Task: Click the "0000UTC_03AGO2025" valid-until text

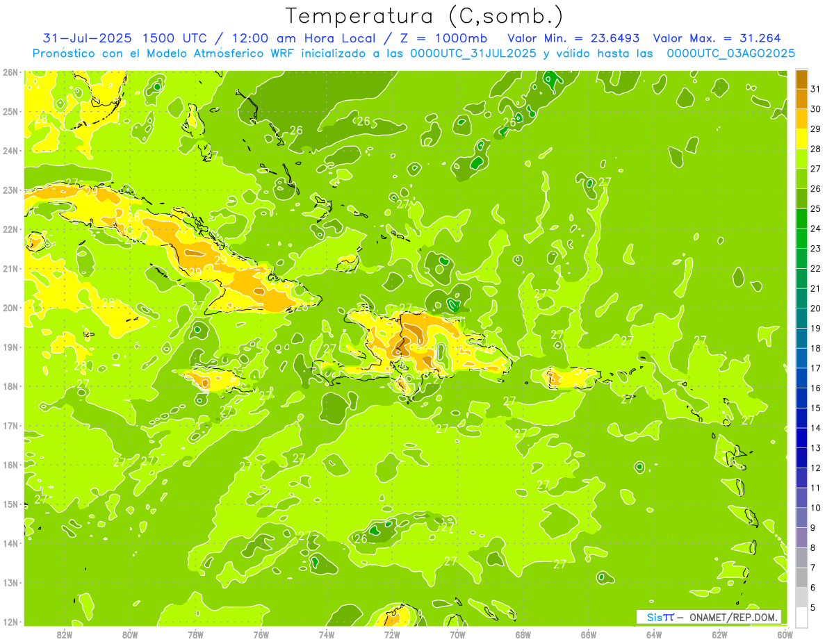Action: [x=730, y=53]
